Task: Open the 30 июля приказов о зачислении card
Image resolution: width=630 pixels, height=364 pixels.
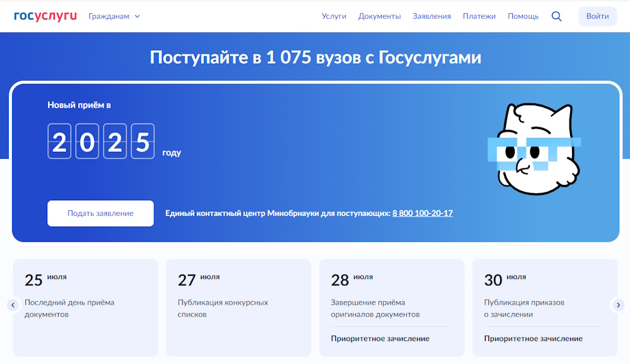Action: (544, 307)
